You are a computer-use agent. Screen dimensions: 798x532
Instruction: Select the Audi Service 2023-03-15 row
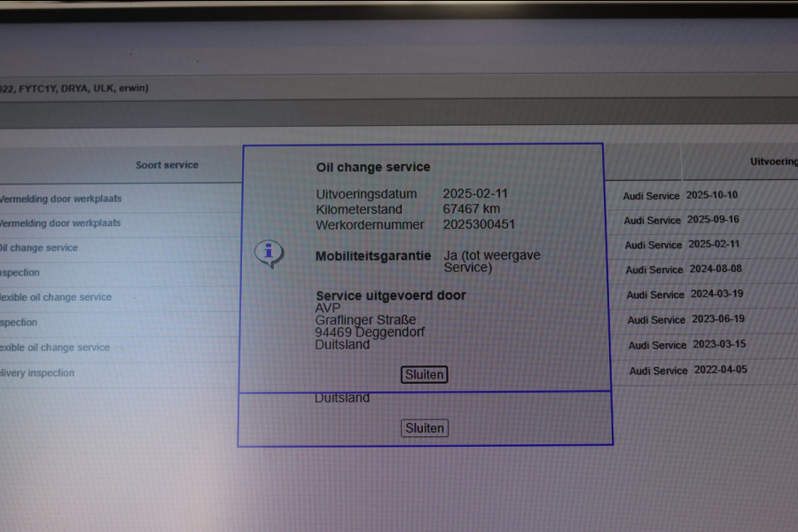pos(687,344)
